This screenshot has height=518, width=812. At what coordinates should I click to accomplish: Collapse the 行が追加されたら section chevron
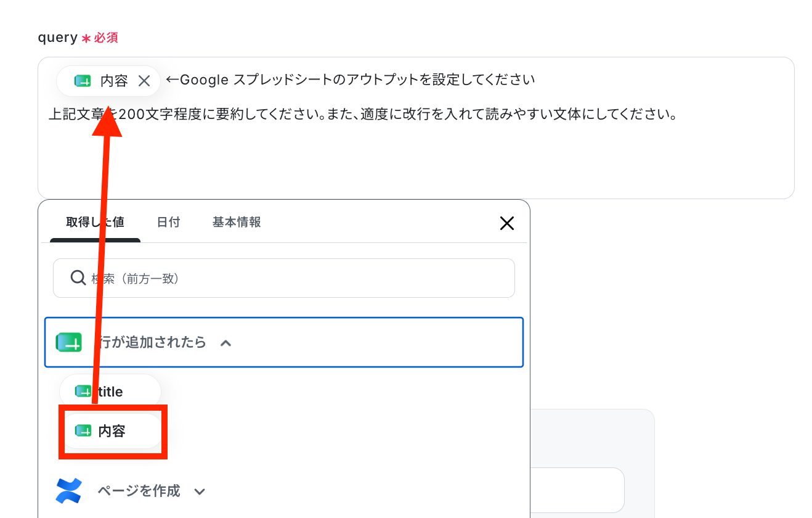click(x=226, y=343)
